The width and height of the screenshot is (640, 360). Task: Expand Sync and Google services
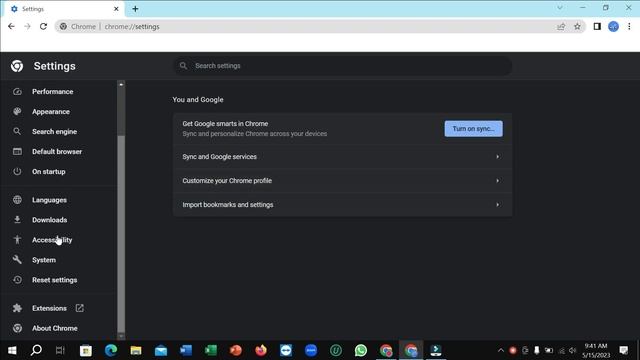click(x=342, y=157)
